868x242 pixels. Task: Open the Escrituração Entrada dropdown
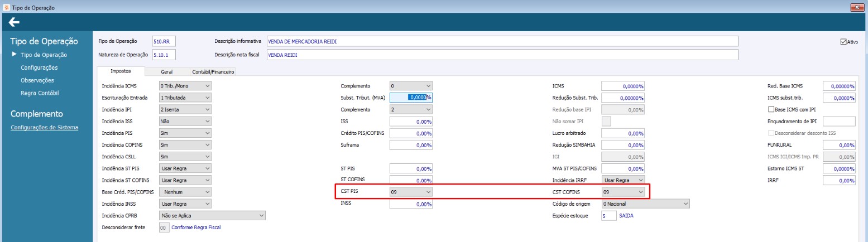point(185,98)
